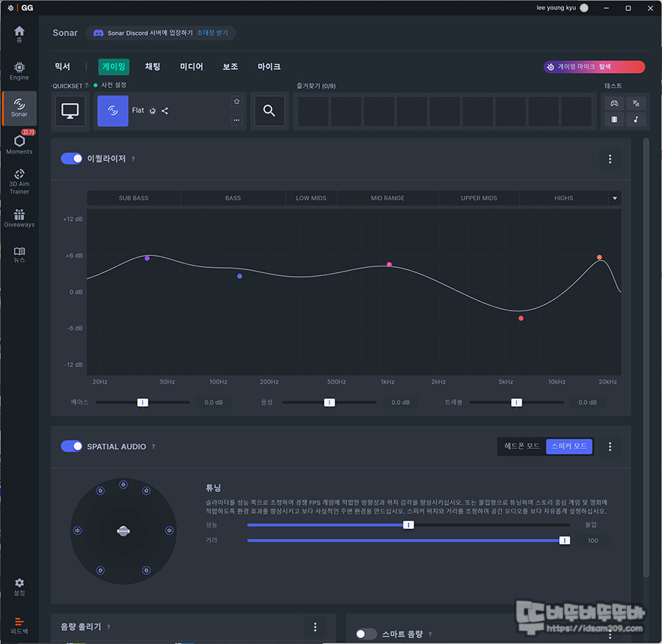
Task: Search presets with magnifier icon
Action: [x=269, y=111]
